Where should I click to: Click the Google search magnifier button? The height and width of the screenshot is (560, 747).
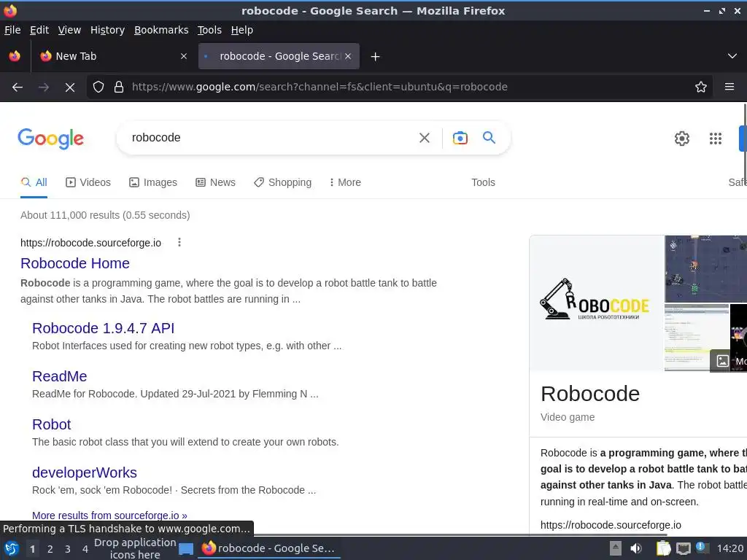pos(489,138)
